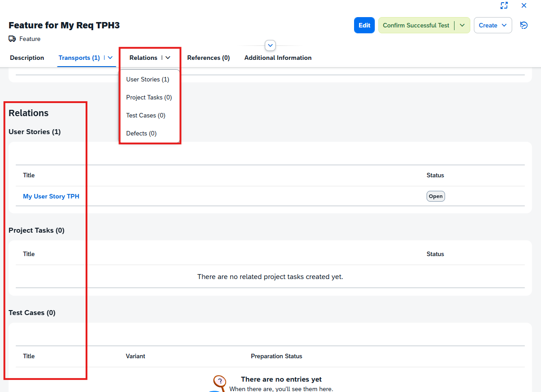Viewport: 541px width, 392px height.
Task: Click Status column header in Project Tasks table
Action: click(x=435, y=254)
